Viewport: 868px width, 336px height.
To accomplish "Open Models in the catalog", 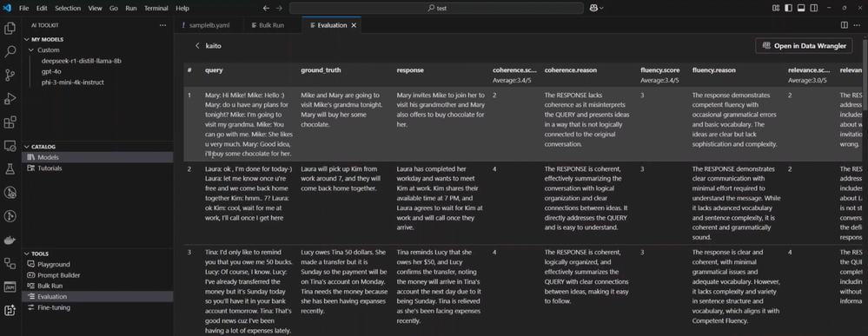I will tap(97, 157).
